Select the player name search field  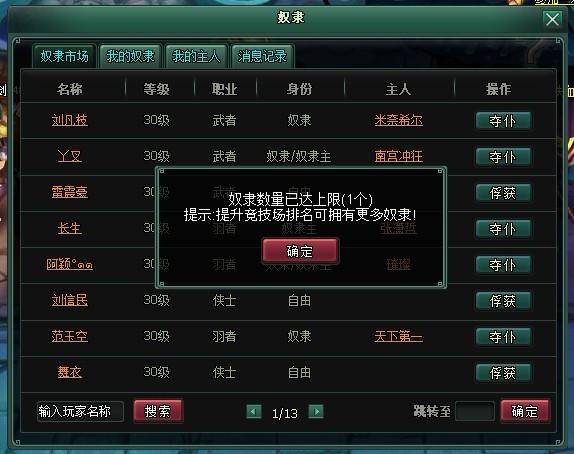80,412
